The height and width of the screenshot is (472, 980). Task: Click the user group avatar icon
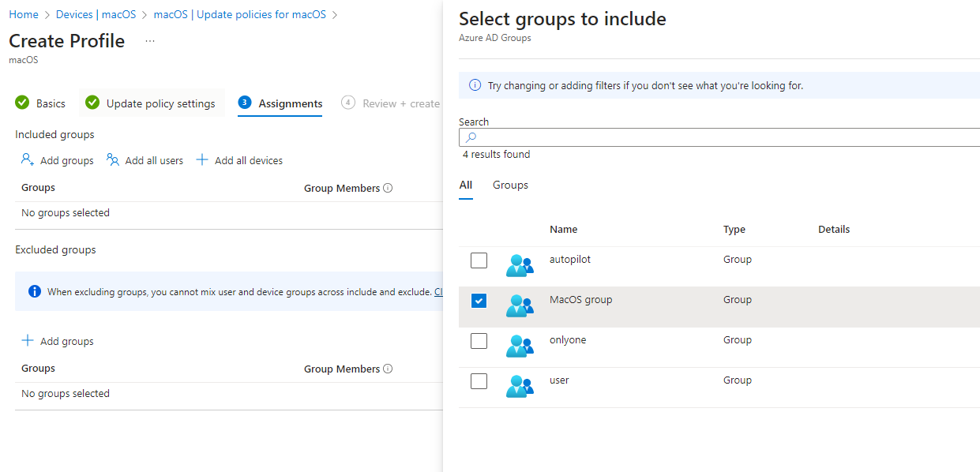coord(520,386)
